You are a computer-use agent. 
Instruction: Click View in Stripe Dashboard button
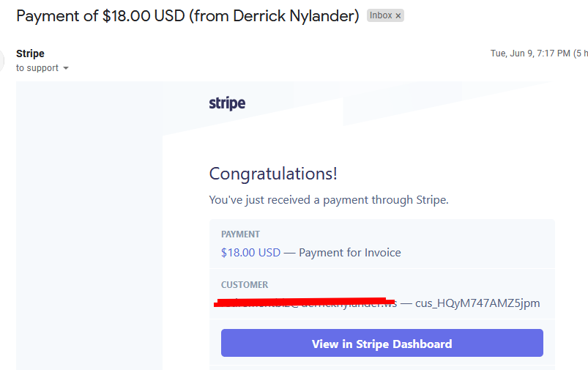click(382, 343)
